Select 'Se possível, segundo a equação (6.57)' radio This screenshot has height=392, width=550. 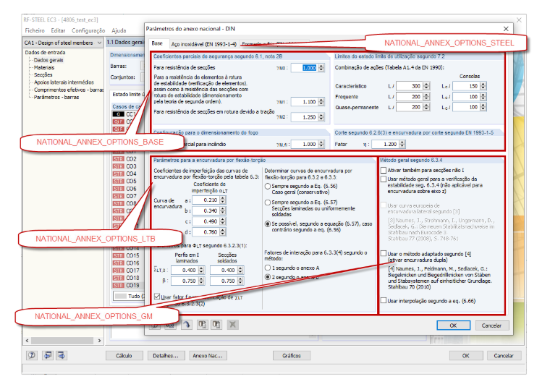268,223
